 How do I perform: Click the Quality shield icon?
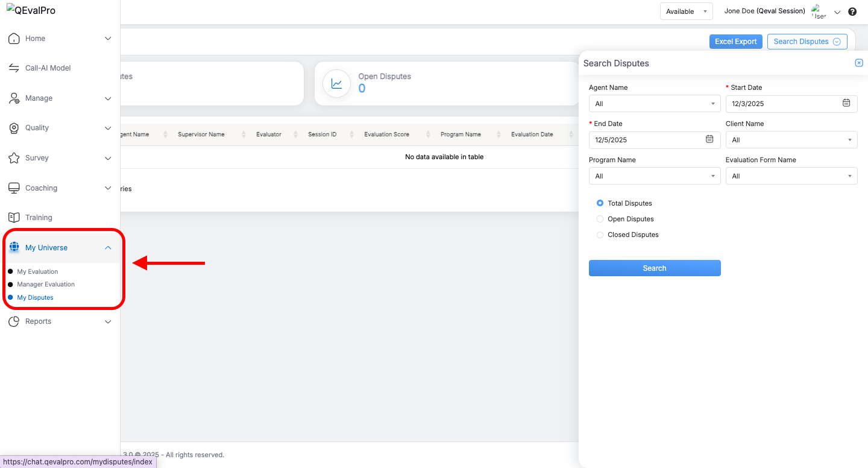14,128
